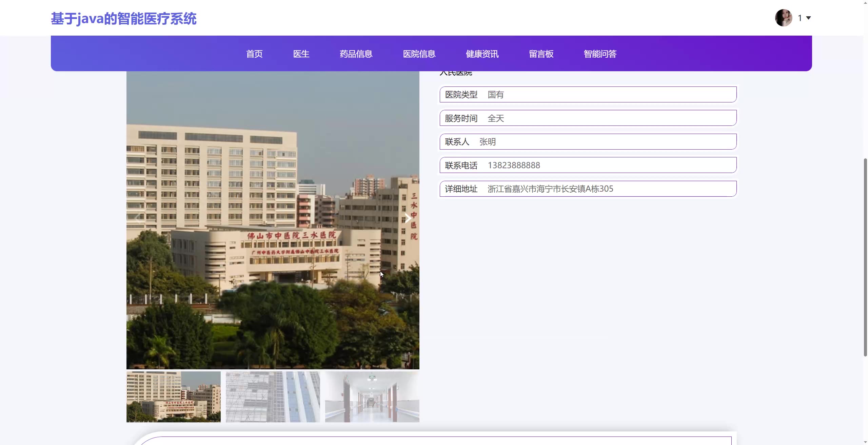868x445 pixels.
Task: Click the main hospital carousel image
Action: click(x=273, y=220)
